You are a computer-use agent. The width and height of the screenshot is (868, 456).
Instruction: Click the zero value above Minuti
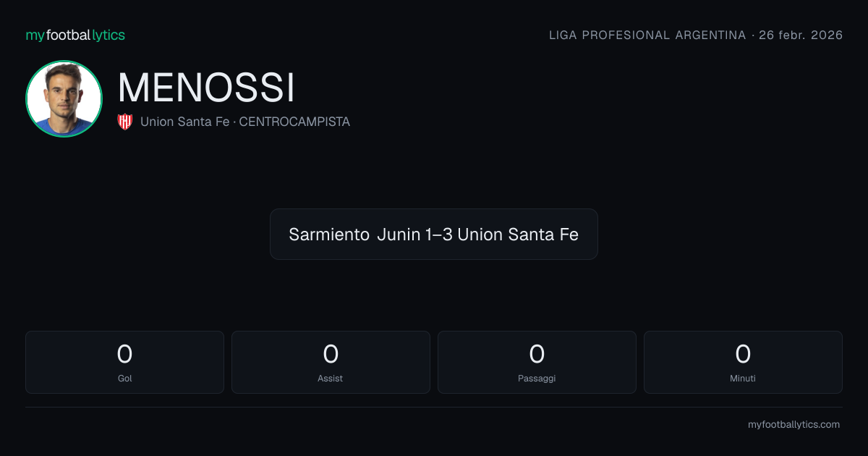click(743, 354)
